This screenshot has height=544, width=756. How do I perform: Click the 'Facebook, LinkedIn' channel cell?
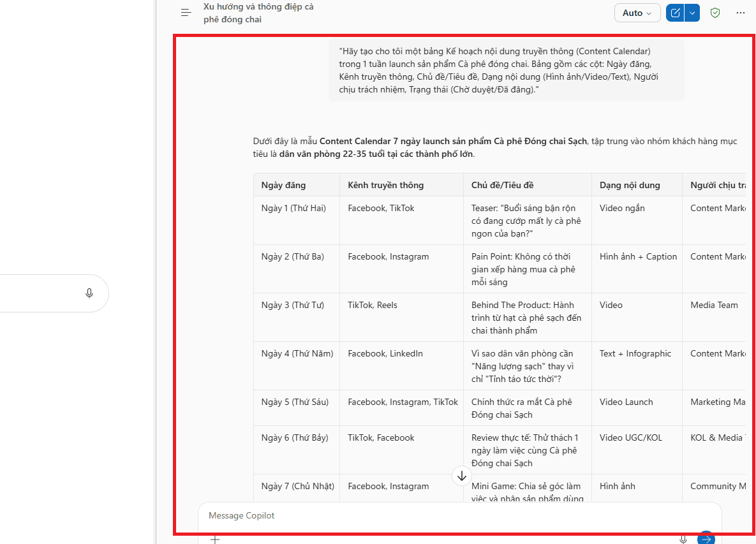point(402,365)
